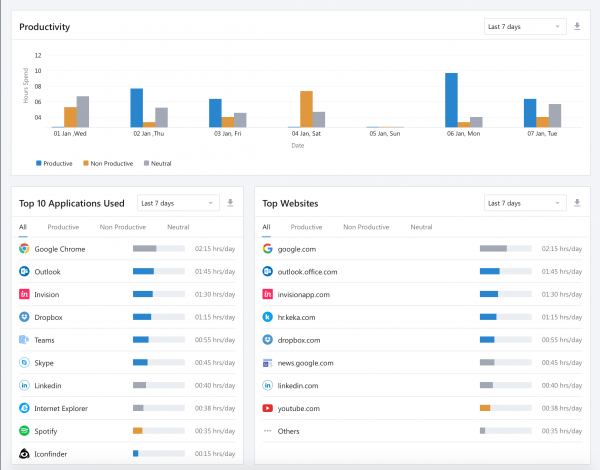
Task: Download the Productivity chart data
Action: click(x=577, y=26)
